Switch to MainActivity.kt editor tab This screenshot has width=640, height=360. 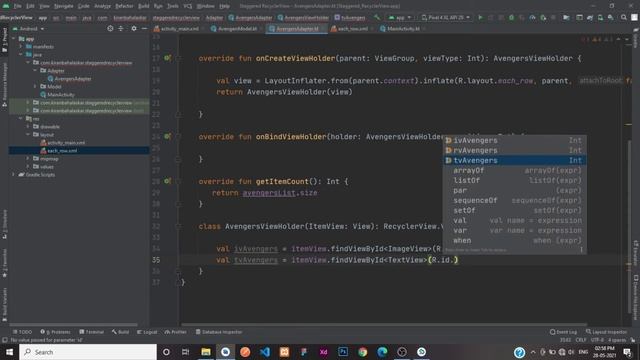tap(400, 29)
